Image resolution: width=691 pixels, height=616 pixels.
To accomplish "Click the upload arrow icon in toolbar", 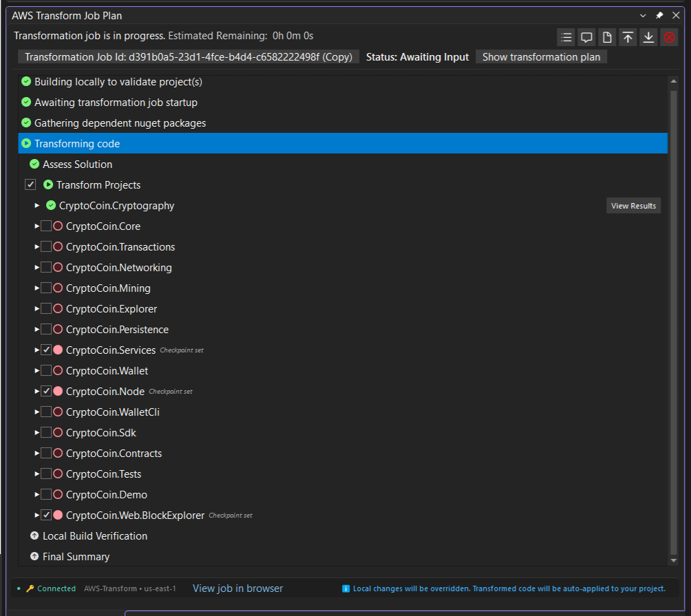I will 628,37.
